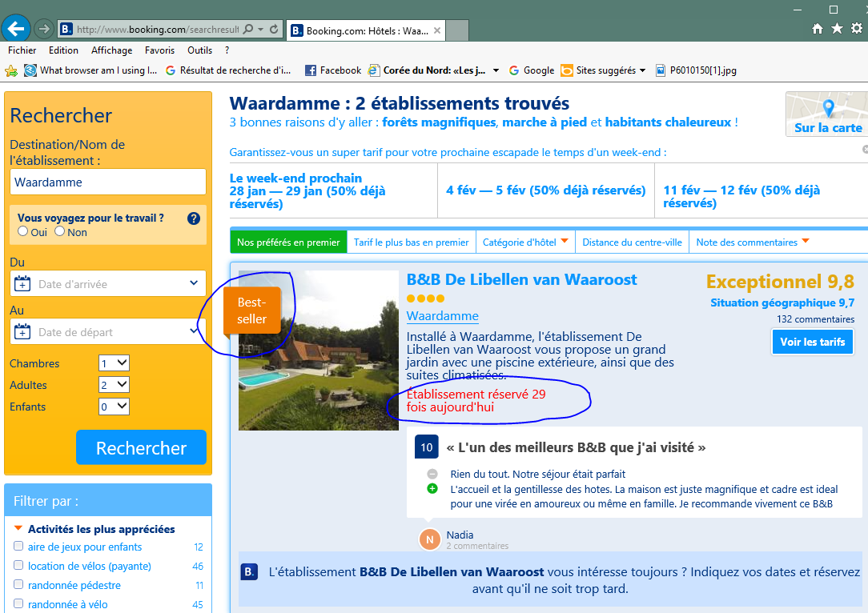Open the '?' help menu
The height and width of the screenshot is (613, 868).
(x=227, y=50)
